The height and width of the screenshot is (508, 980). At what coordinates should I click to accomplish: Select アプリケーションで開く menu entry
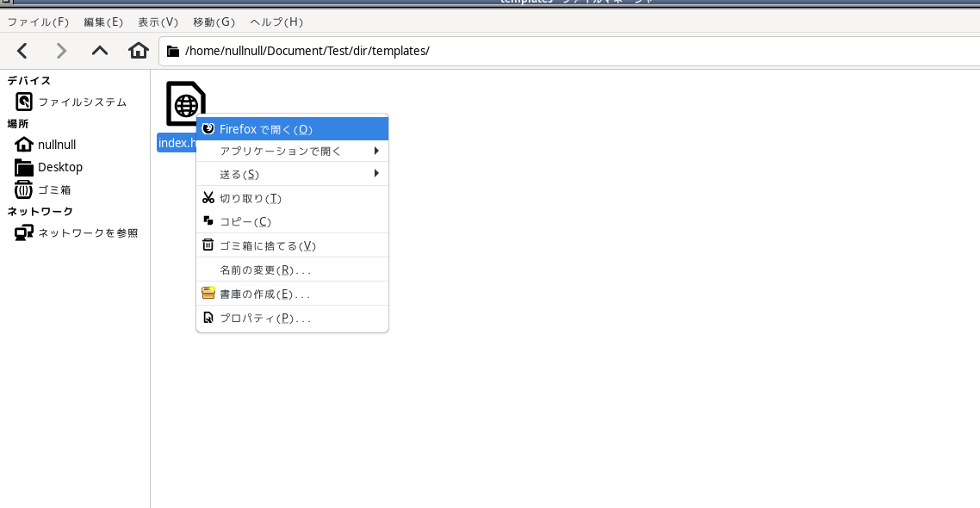[x=292, y=151]
